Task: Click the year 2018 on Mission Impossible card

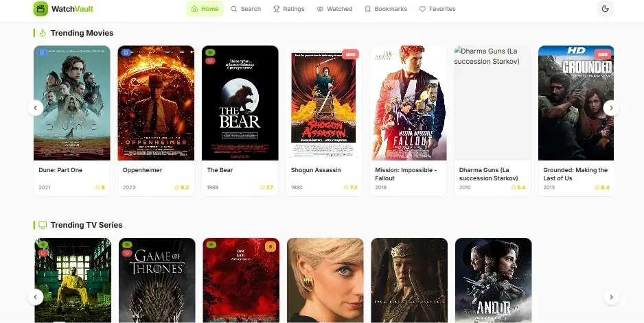Action: point(381,187)
